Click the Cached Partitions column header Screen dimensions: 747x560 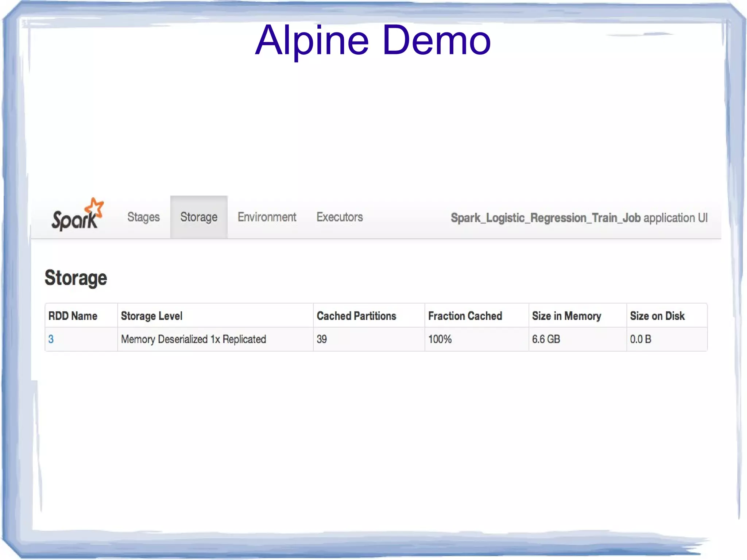click(x=356, y=316)
